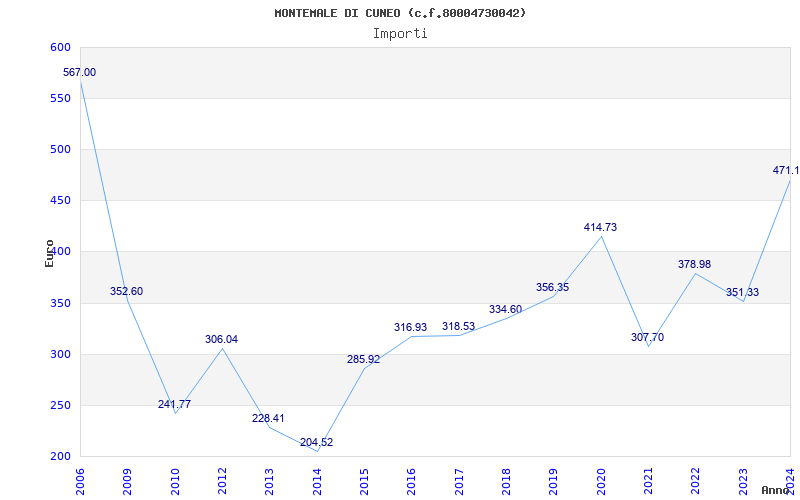
Task: Select the 307.70 value label
Action: tap(647, 337)
